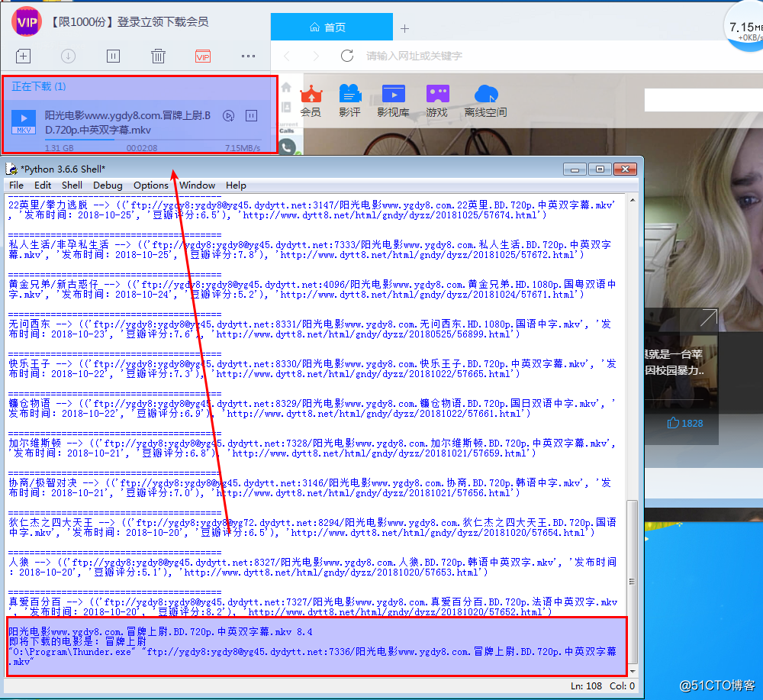Open the File menu in Python Shell
This screenshot has width=763, height=700.
tap(16, 185)
